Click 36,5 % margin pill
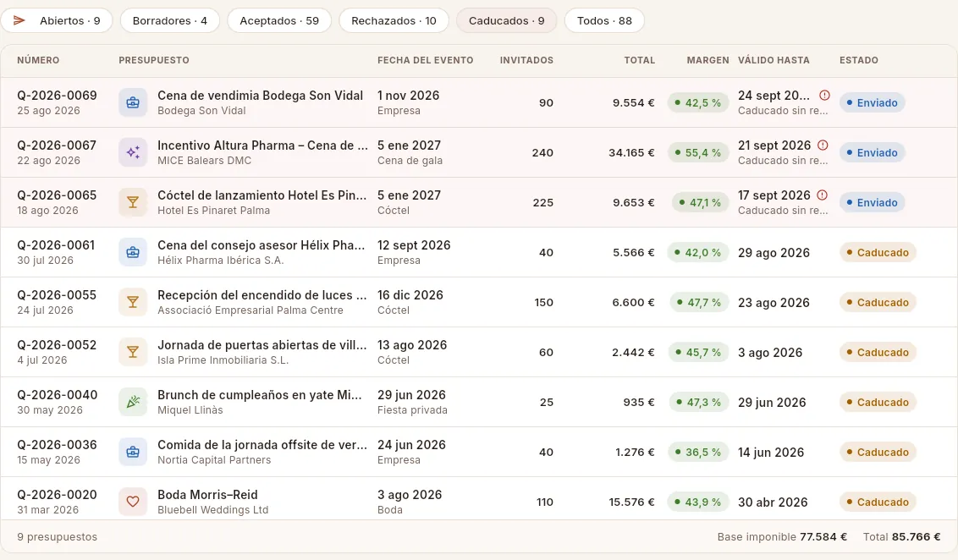The image size is (958, 560). tap(697, 452)
